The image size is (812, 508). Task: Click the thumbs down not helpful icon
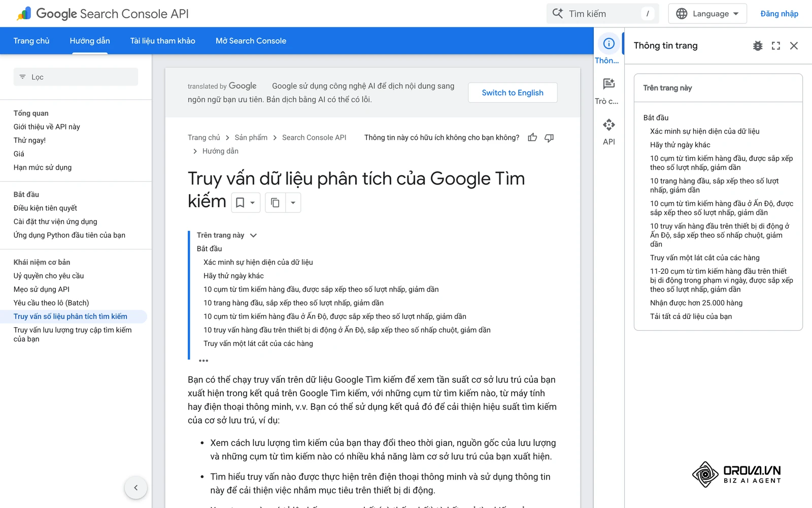[x=549, y=137]
